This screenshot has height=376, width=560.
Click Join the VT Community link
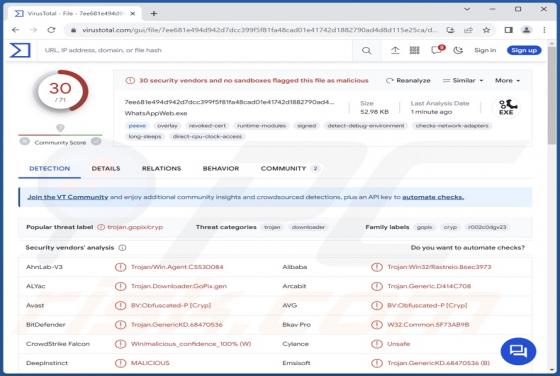click(x=68, y=197)
